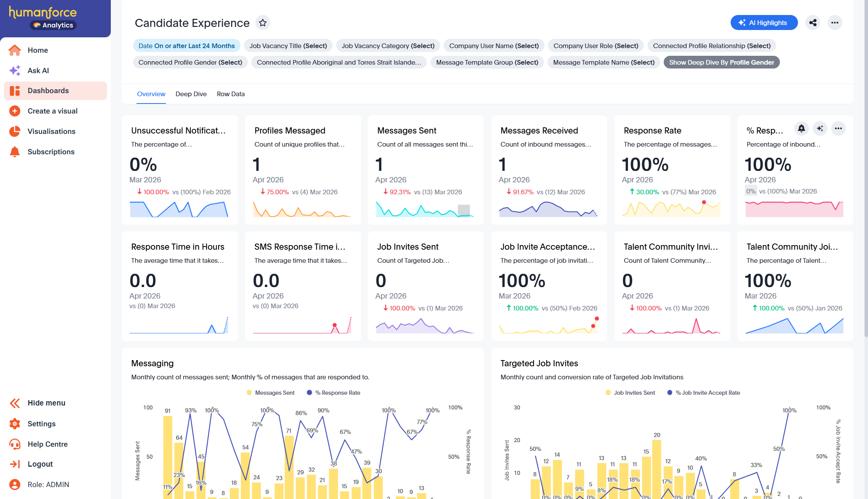
Task: Click the Job Invite Acceptance... card title
Action: coord(548,247)
